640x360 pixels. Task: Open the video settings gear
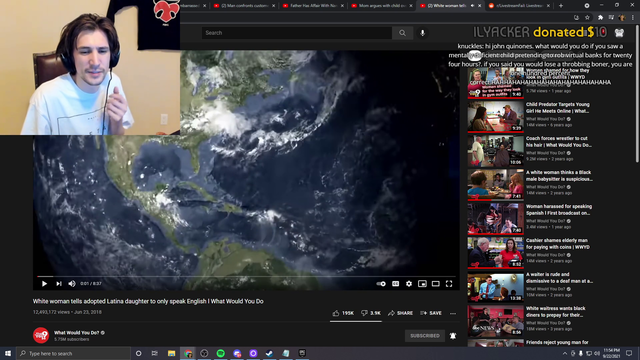(x=409, y=284)
